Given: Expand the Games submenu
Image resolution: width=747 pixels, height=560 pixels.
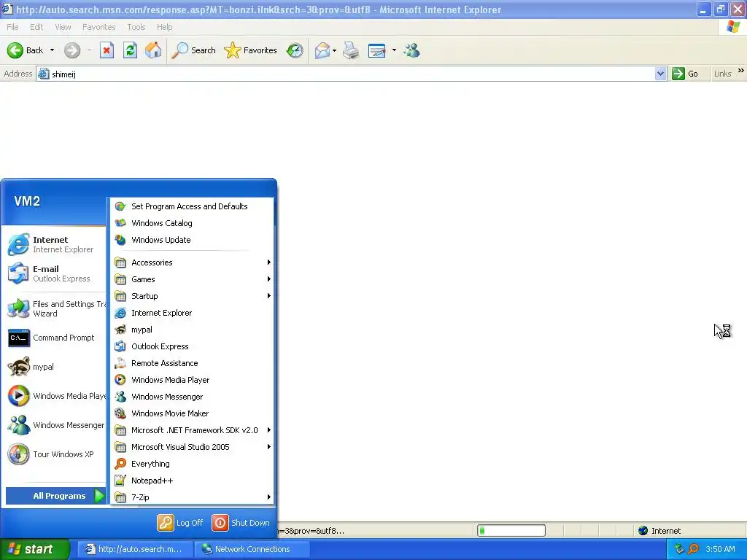Looking at the screenshot, I should pyautogui.click(x=192, y=279).
